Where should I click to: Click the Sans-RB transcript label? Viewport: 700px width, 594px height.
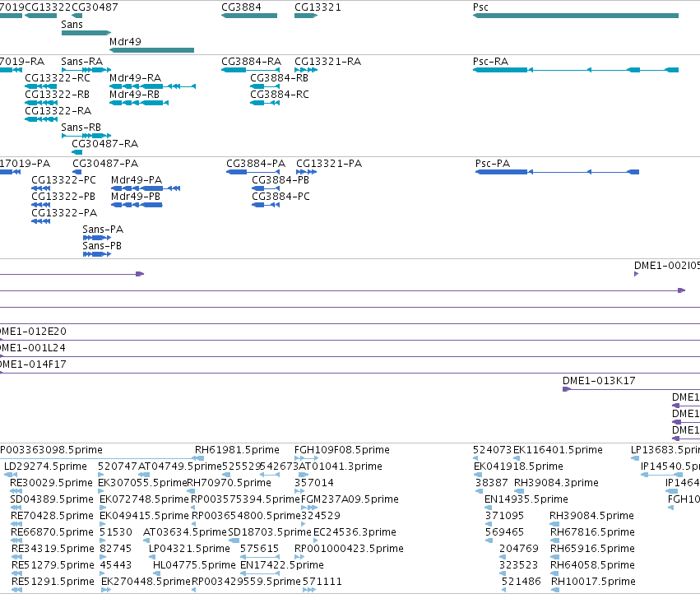tap(81, 128)
